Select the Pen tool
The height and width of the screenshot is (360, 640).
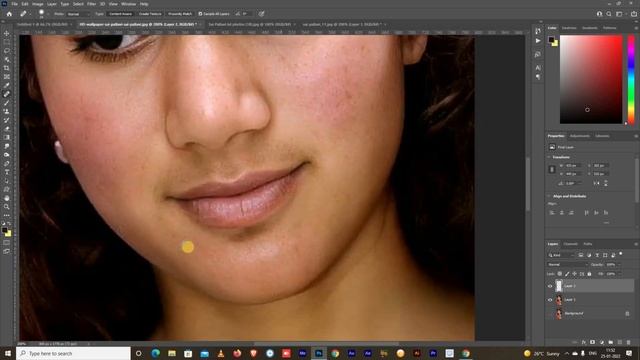[x=7, y=163]
